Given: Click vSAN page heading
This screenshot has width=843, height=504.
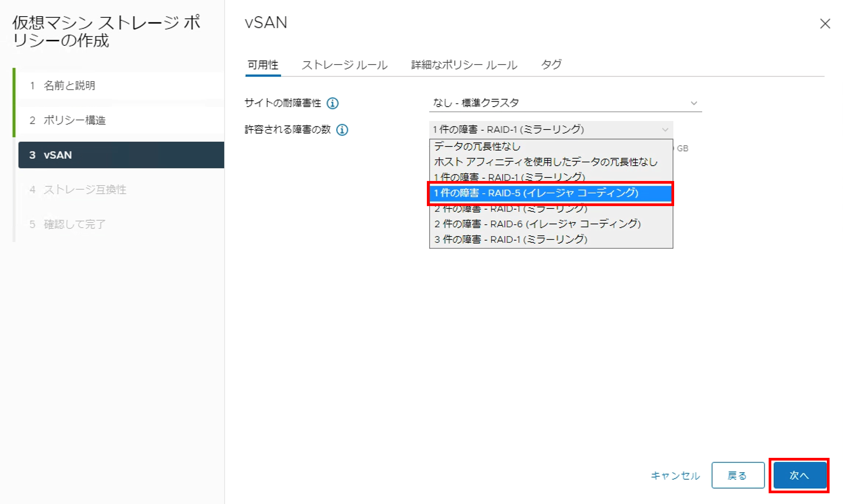Looking at the screenshot, I should [x=266, y=22].
